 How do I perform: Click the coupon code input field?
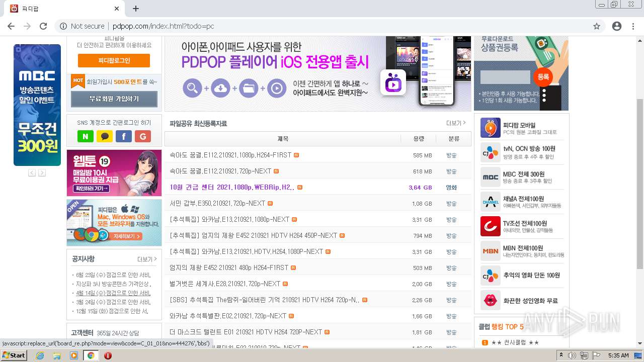505,77
